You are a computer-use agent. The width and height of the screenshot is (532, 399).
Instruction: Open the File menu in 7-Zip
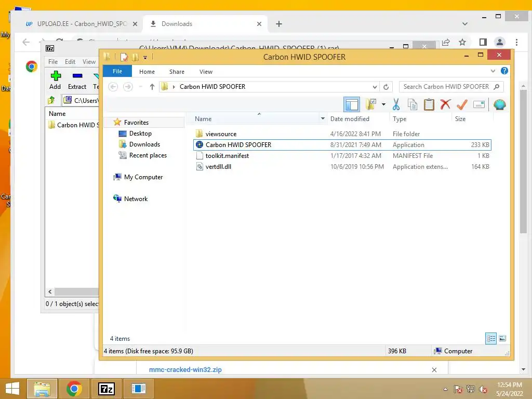coord(53,62)
